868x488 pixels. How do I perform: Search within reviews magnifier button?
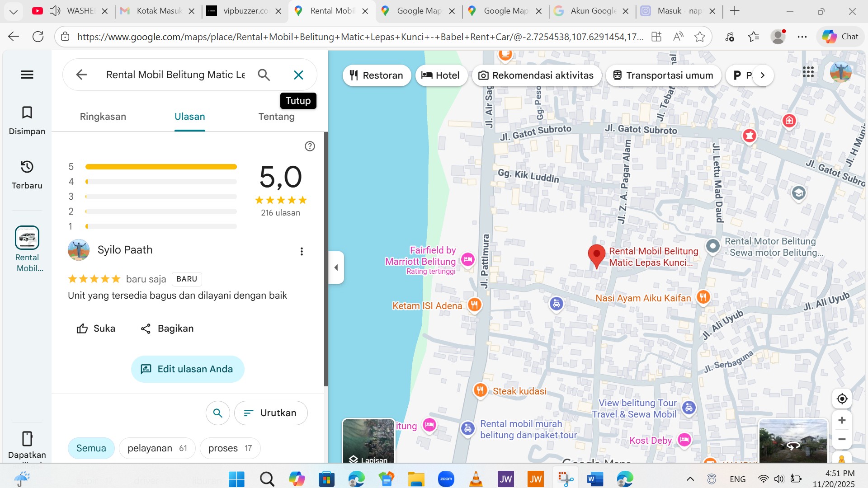coord(217,413)
